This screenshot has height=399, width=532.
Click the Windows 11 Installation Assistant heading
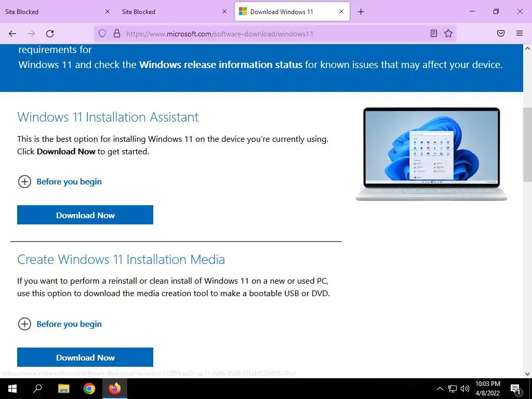[108, 117]
